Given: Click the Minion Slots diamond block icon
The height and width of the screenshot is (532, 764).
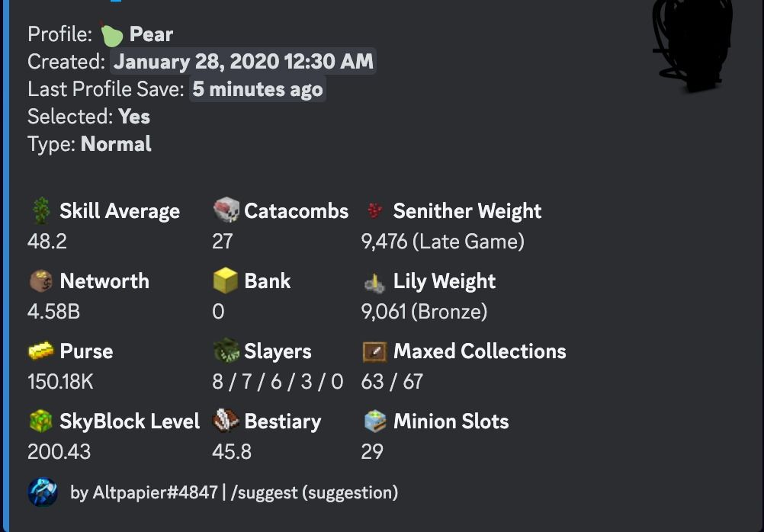Looking at the screenshot, I should click(x=374, y=421).
